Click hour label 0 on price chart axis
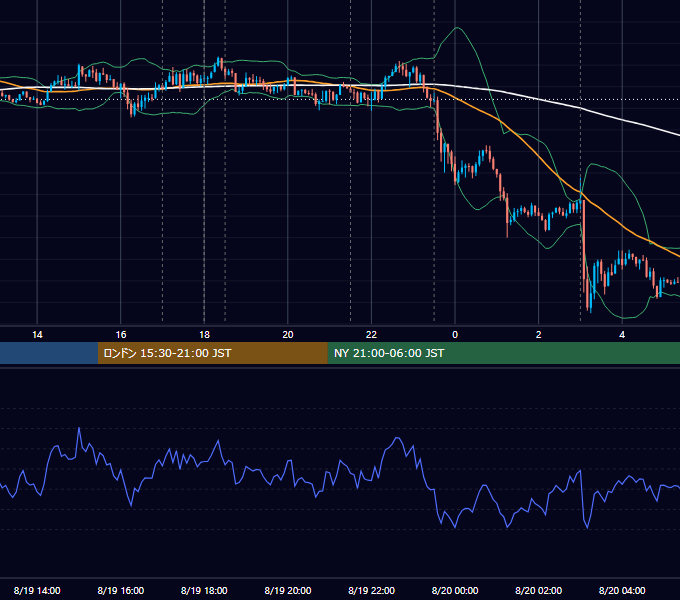This screenshot has height=600, width=680. click(x=455, y=335)
